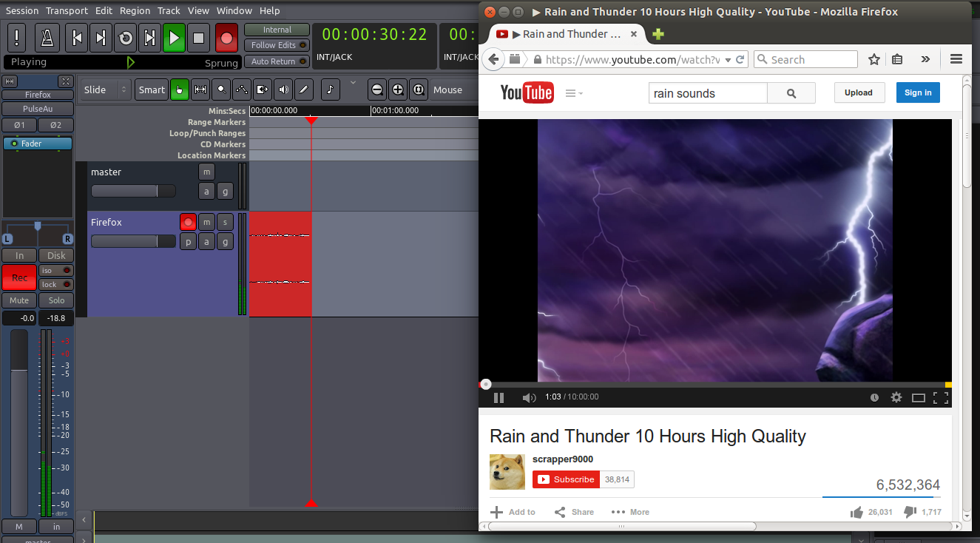Toggle loop playback in Ardour transport
This screenshot has width=980, height=543.
[x=126, y=37]
